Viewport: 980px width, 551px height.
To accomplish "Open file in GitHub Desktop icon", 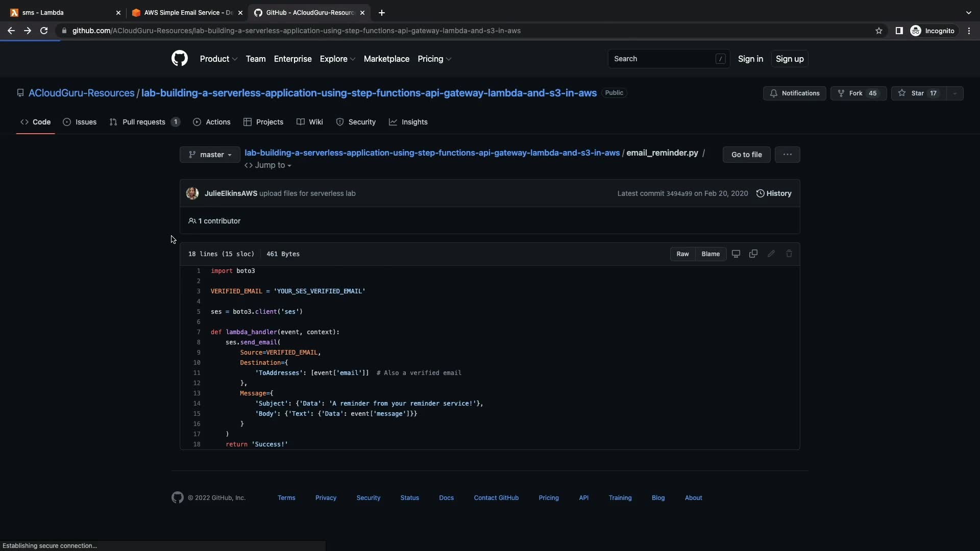I will pos(736,254).
